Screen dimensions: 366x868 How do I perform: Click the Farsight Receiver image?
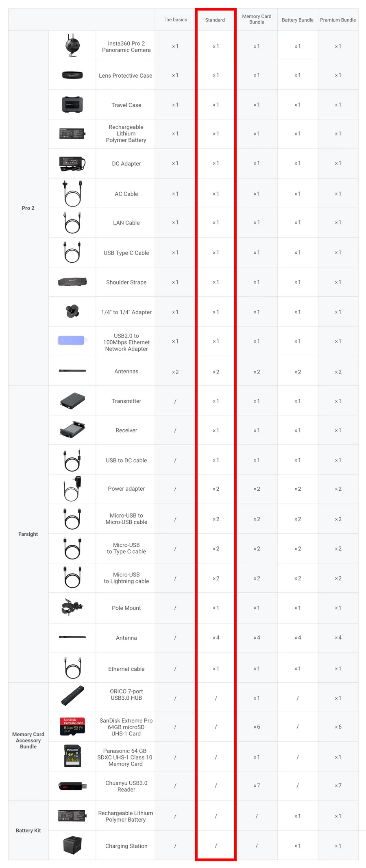pos(72,430)
